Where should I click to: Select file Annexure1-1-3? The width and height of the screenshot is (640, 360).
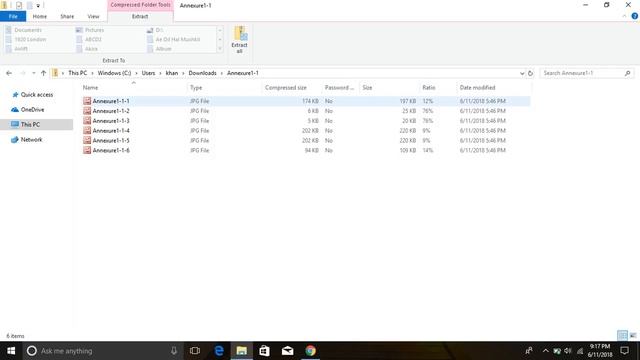pos(111,121)
